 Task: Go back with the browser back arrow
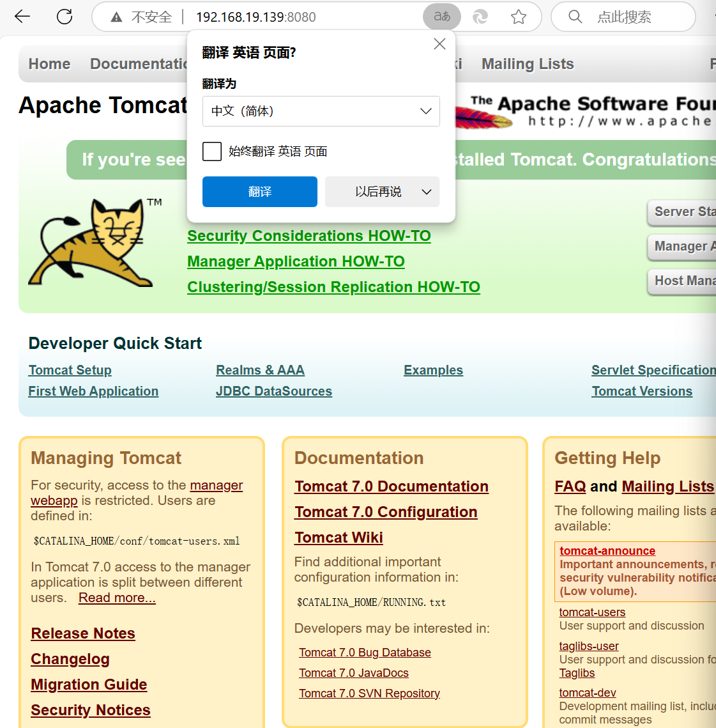[x=22, y=17]
